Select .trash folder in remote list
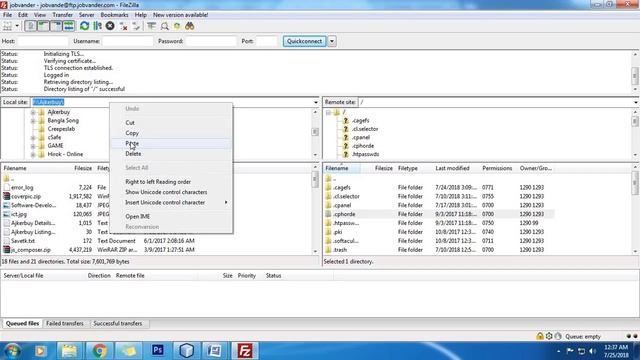640x360 pixels. [x=340, y=250]
